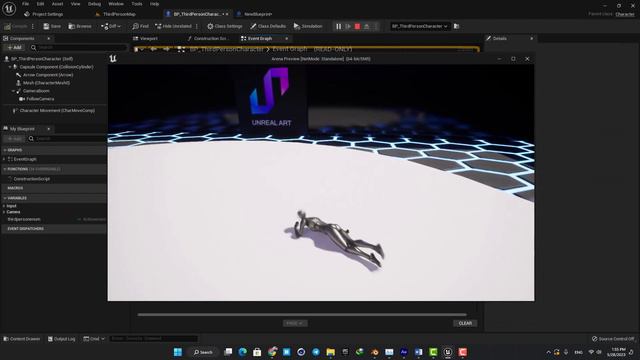Image resolution: width=640 pixels, height=360 pixels.
Task: Open the Debug menu
Action: (x=94, y=4)
